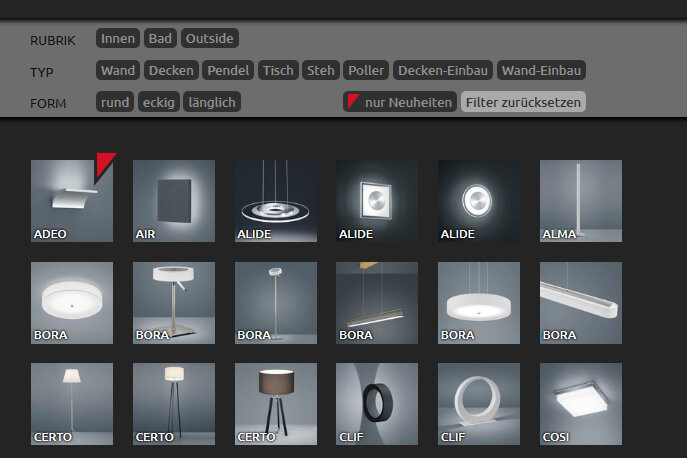View the white ring CLIF table lamp

tap(479, 404)
